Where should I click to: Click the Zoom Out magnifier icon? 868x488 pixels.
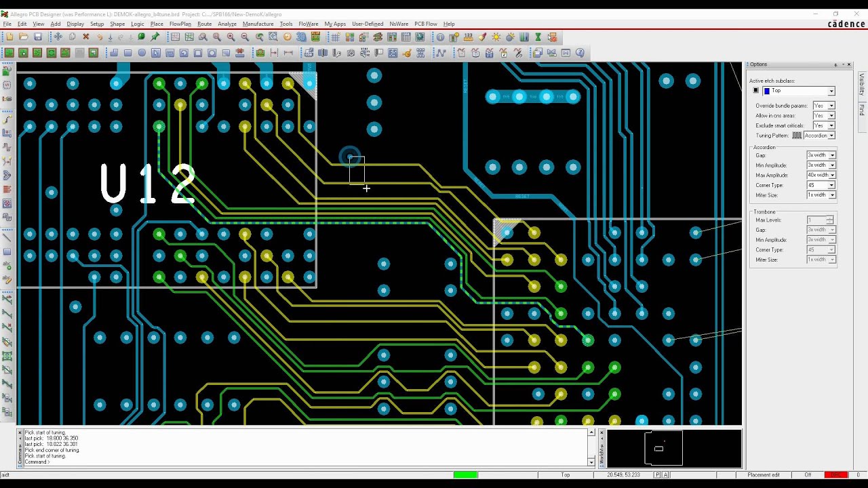(x=245, y=37)
